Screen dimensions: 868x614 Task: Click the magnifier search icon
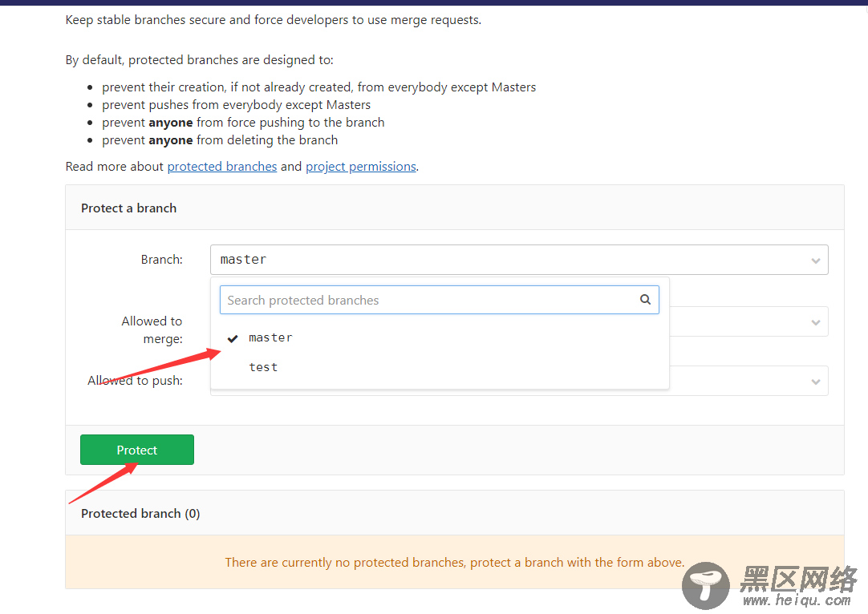[x=645, y=299]
